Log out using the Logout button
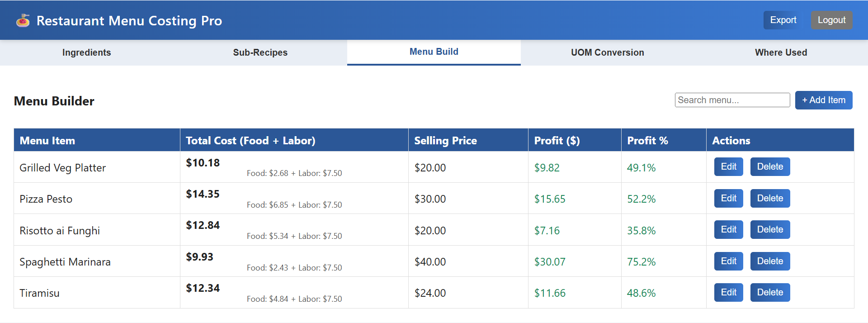The height and width of the screenshot is (323, 868). pos(831,20)
